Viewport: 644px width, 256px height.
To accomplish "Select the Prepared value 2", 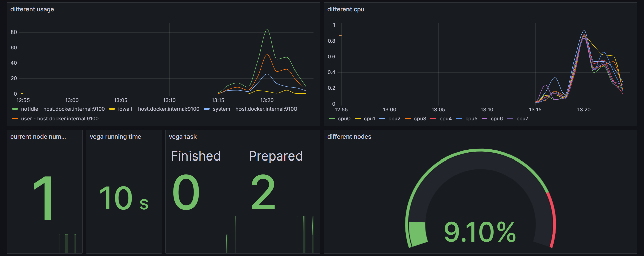I will click(263, 192).
